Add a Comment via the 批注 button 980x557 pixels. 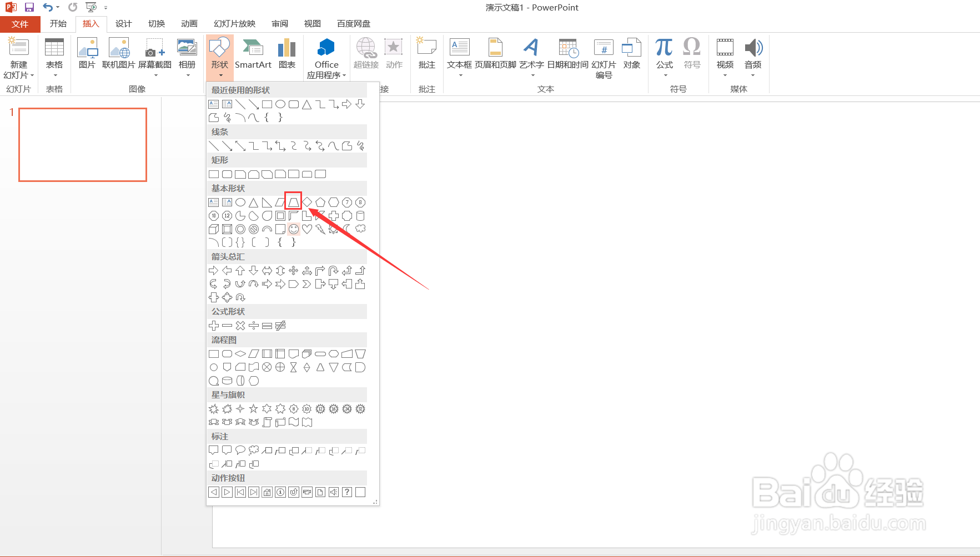coord(426,53)
